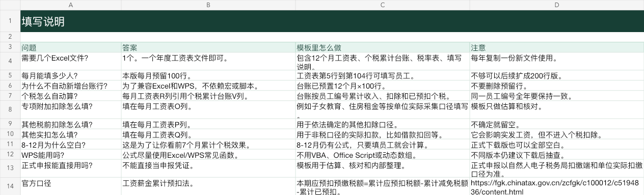Image resolution: width=644 pixels, height=195 pixels.
Task: Select cell 用于依法确定的其他扣除口径。
Action: click(383, 125)
